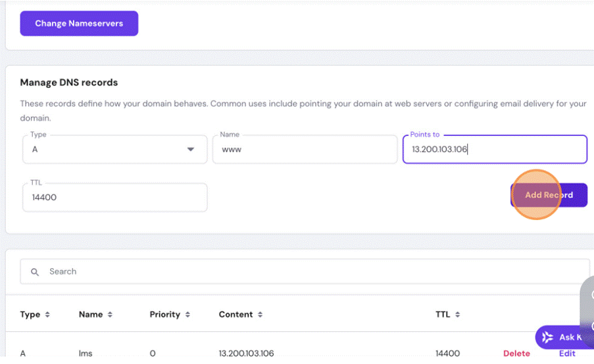Sort records by the Type column arrows
594x364 pixels.
click(47, 315)
